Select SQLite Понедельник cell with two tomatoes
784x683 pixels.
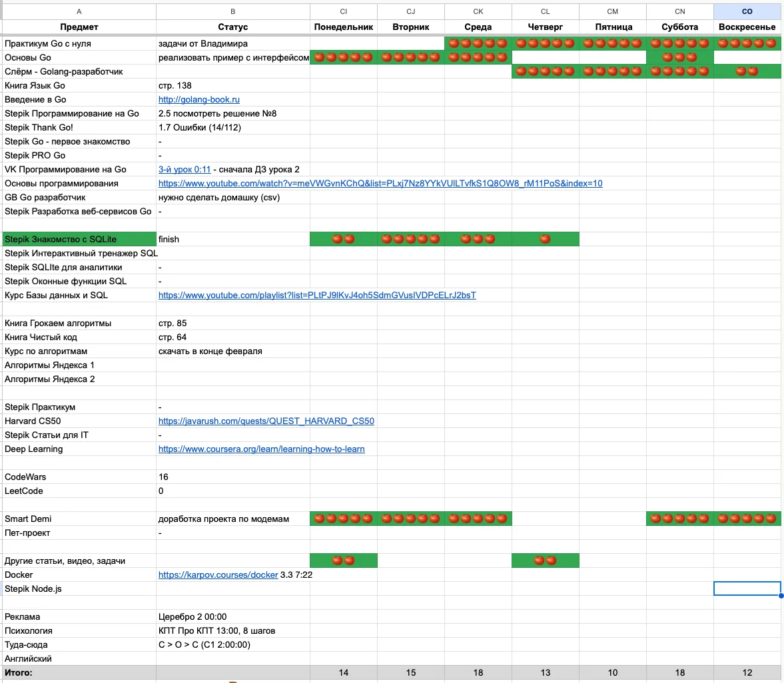pos(343,239)
